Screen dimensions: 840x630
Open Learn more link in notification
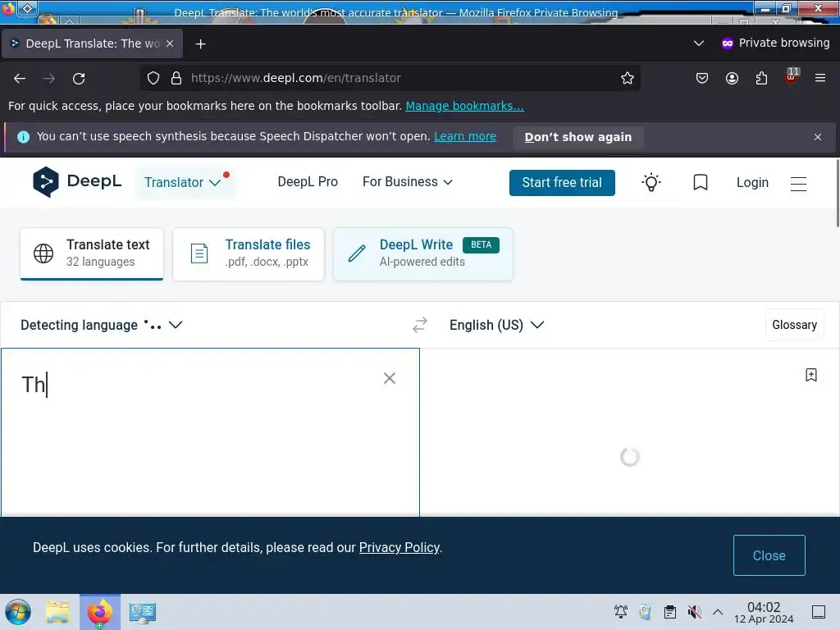pyautogui.click(x=465, y=137)
